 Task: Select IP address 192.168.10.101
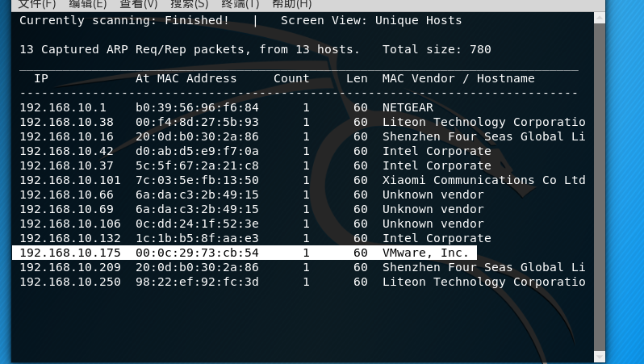pyautogui.click(x=70, y=180)
